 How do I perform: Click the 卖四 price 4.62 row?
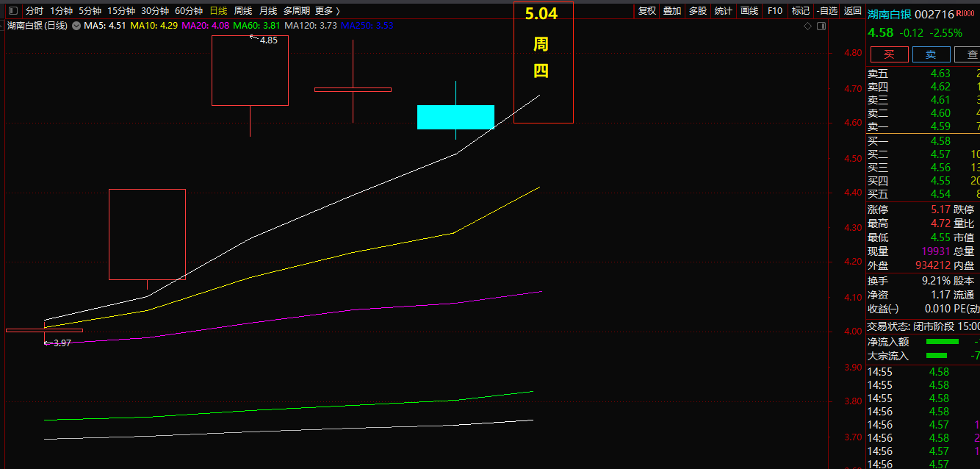pyautogui.click(x=923, y=87)
